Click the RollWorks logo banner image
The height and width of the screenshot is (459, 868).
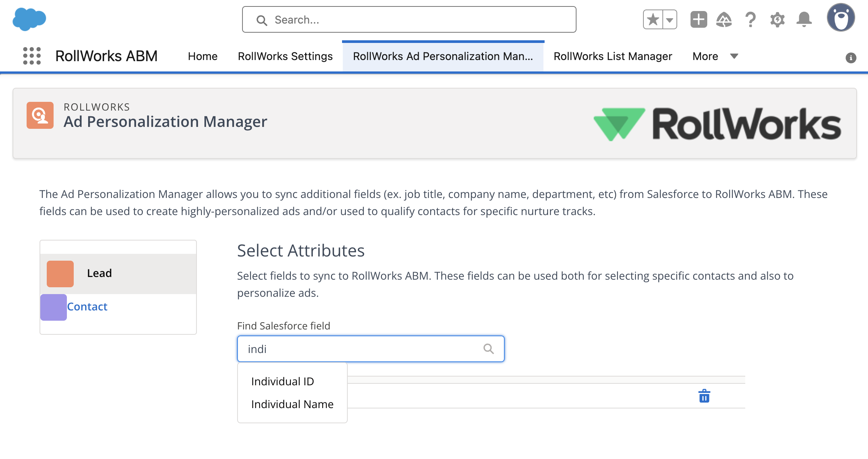(x=718, y=124)
